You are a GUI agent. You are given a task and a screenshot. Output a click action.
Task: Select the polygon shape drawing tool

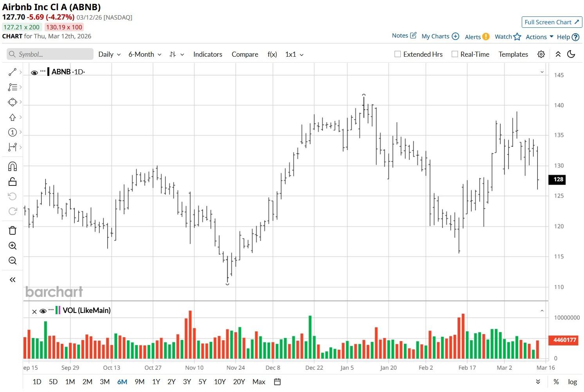click(13, 102)
